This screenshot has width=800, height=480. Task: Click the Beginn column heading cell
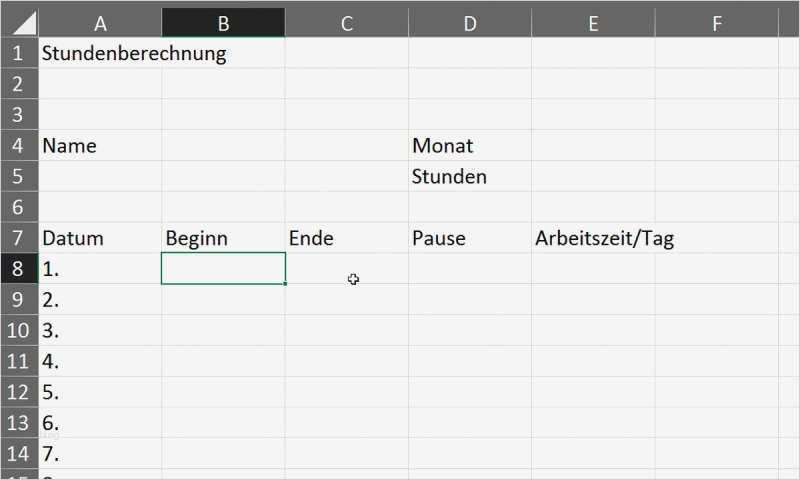click(223, 239)
